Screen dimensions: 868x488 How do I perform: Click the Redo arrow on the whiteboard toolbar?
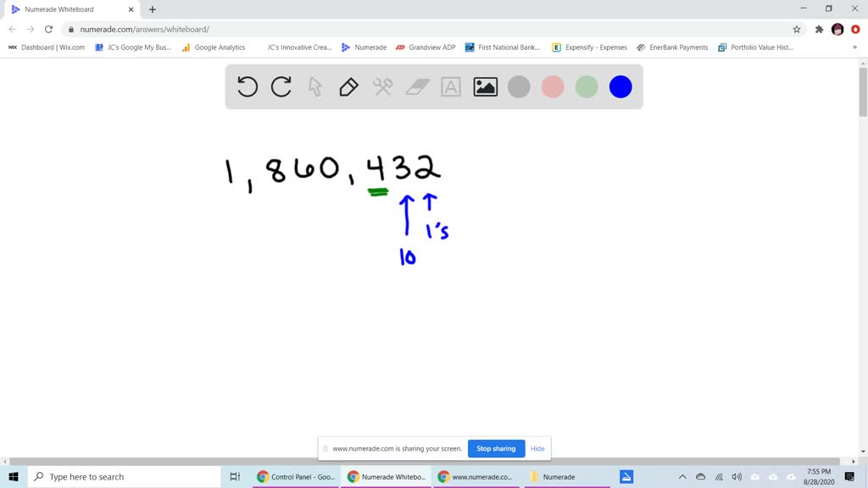281,86
